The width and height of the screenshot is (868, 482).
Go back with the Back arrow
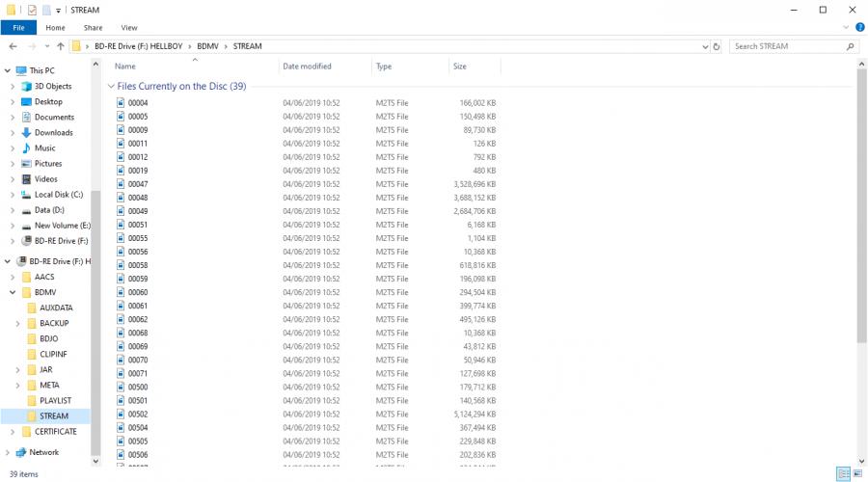[13, 46]
